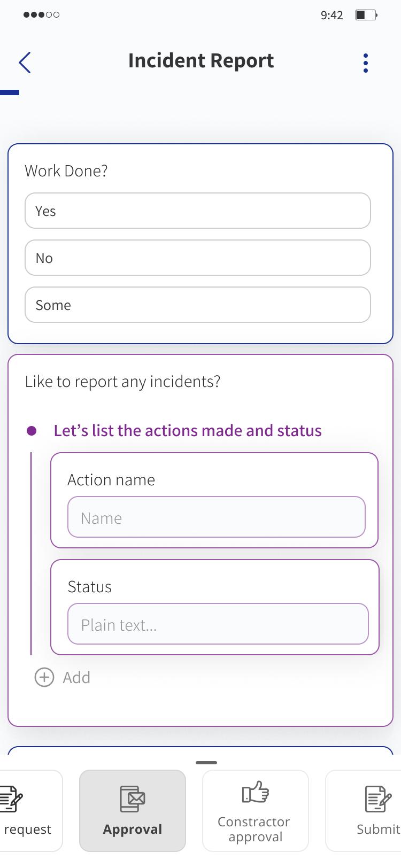Select No for Work Done

click(x=198, y=258)
